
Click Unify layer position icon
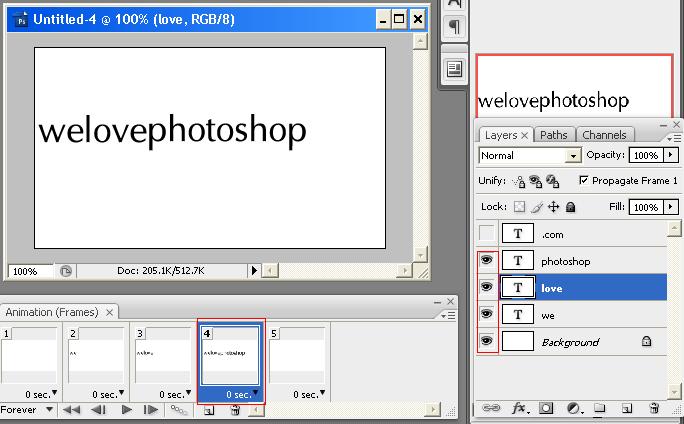pos(518,181)
